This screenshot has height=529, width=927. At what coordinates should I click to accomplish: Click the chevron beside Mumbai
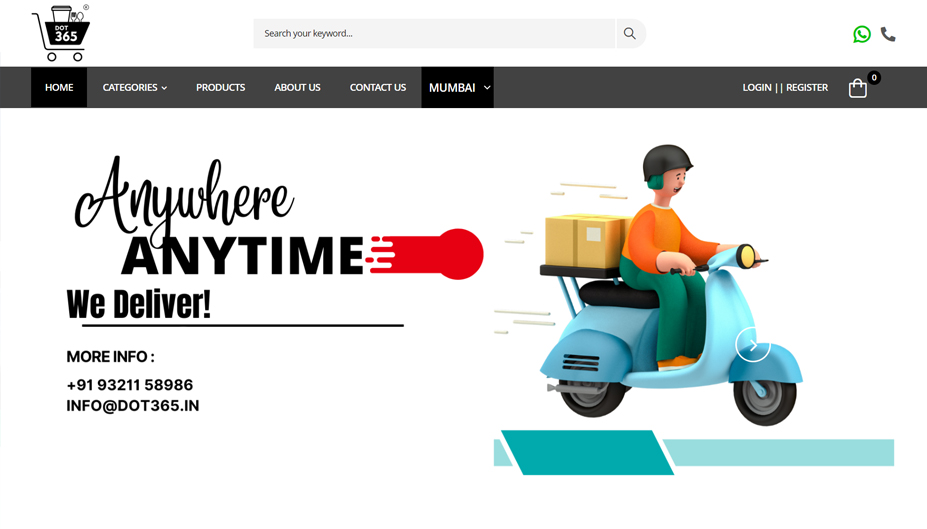(x=487, y=87)
